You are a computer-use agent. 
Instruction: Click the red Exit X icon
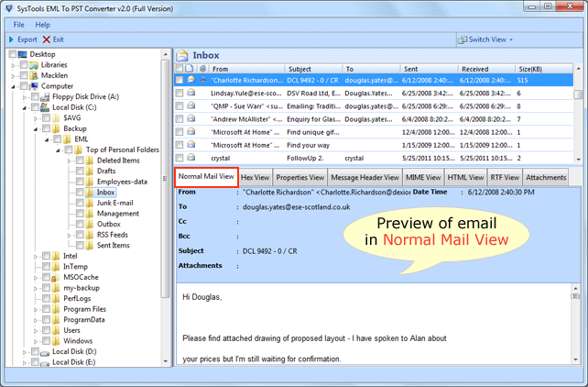[x=47, y=39]
